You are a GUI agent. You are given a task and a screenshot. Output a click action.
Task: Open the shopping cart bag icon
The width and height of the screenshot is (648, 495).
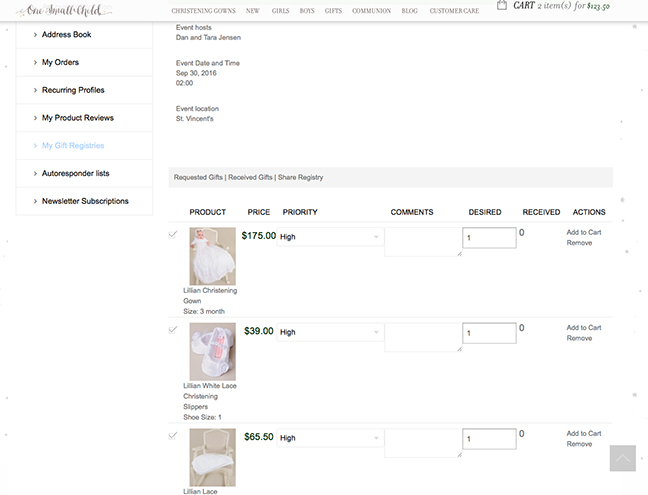tap(502, 6)
